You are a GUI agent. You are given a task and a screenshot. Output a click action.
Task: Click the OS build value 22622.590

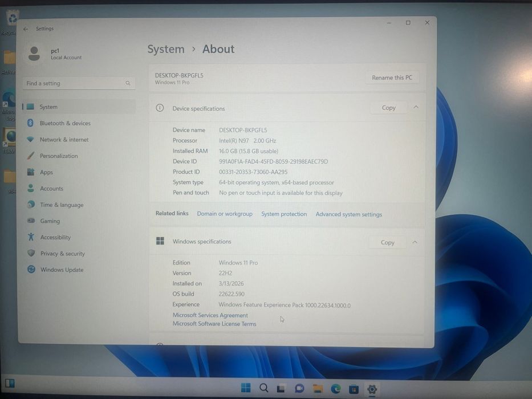click(x=232, y=294)
